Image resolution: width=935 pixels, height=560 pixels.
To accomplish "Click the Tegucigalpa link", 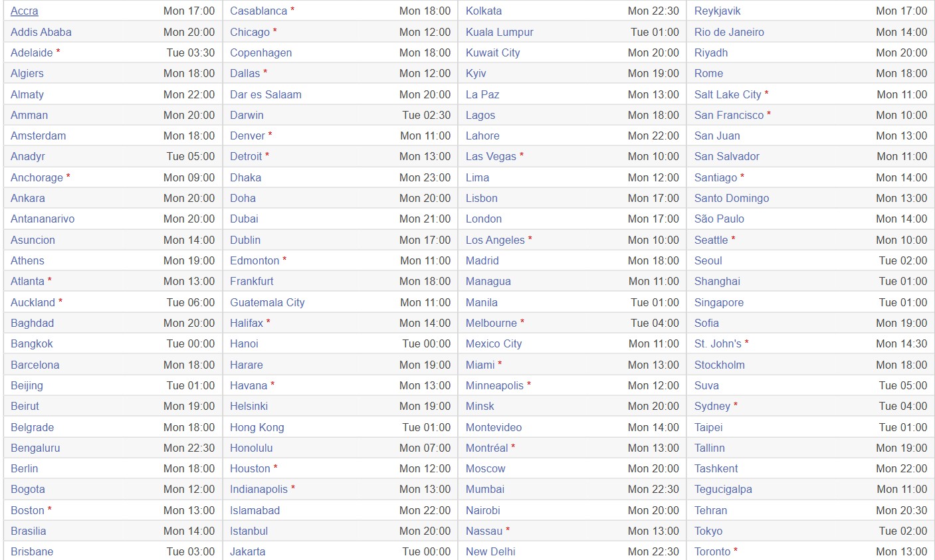I will [x=723, y=489].
